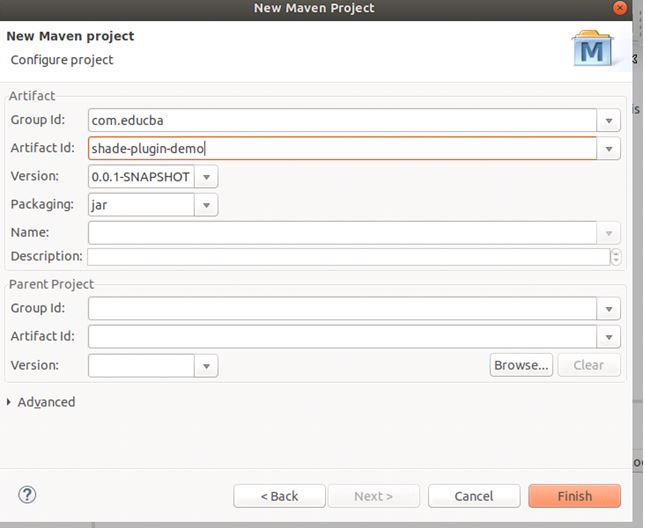Image resolution: width=645 pixels, height=528 pixels.
Task: Click the 'Configure project' subtitle text
Action: [x=62, y=60]
